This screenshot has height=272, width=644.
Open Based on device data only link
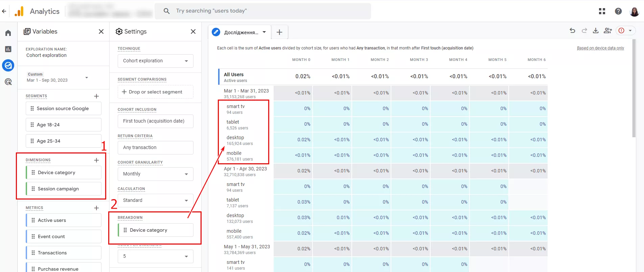click(600, 48)
